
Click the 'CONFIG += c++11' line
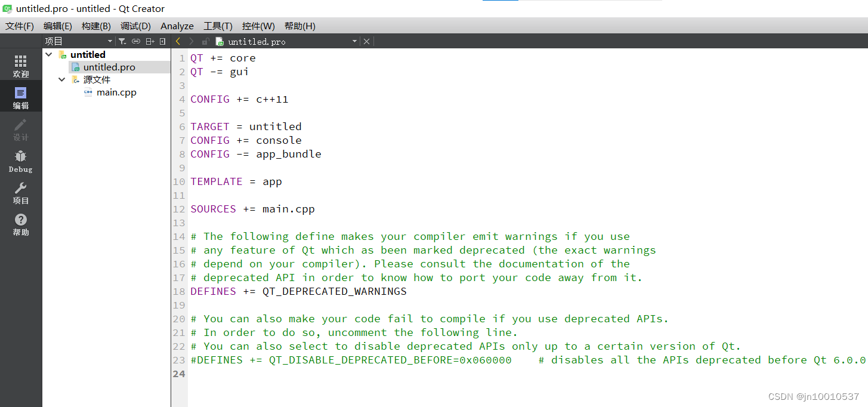[x=239, y=99]
